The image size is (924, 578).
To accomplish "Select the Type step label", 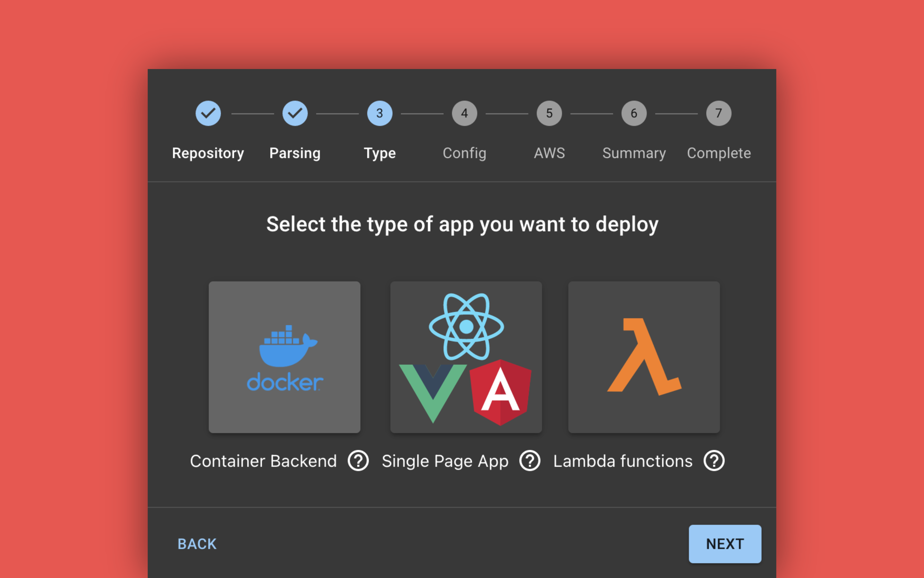I will coord(380,153).
